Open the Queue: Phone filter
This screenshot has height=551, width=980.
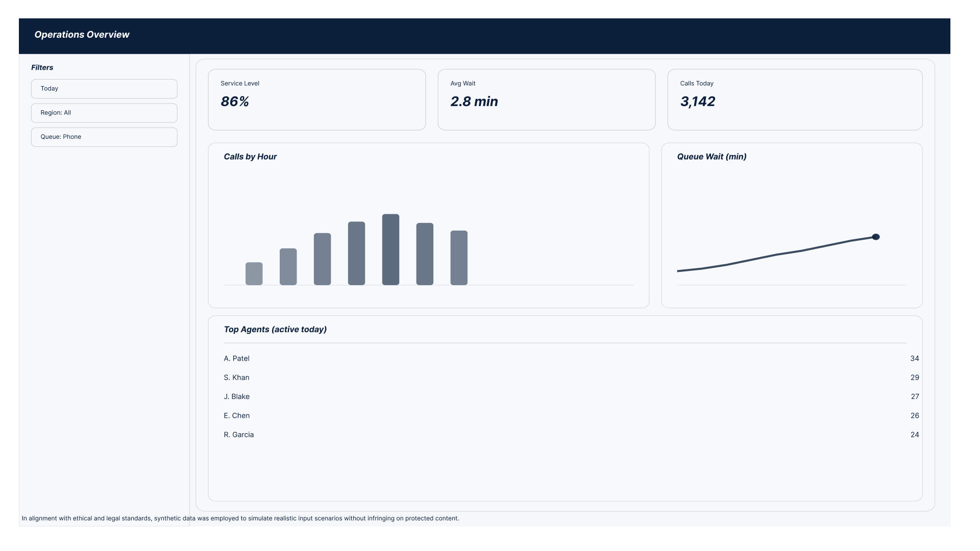(x=104, y=137)
